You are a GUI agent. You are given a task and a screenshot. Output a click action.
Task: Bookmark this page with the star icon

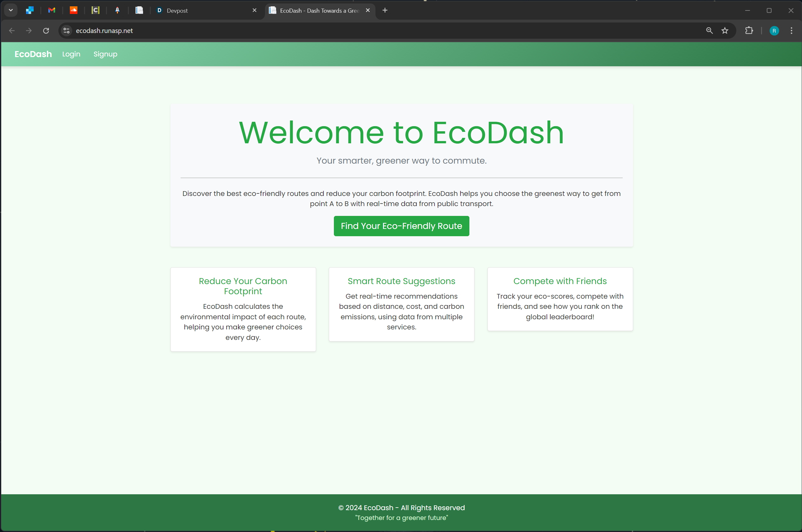725,30
